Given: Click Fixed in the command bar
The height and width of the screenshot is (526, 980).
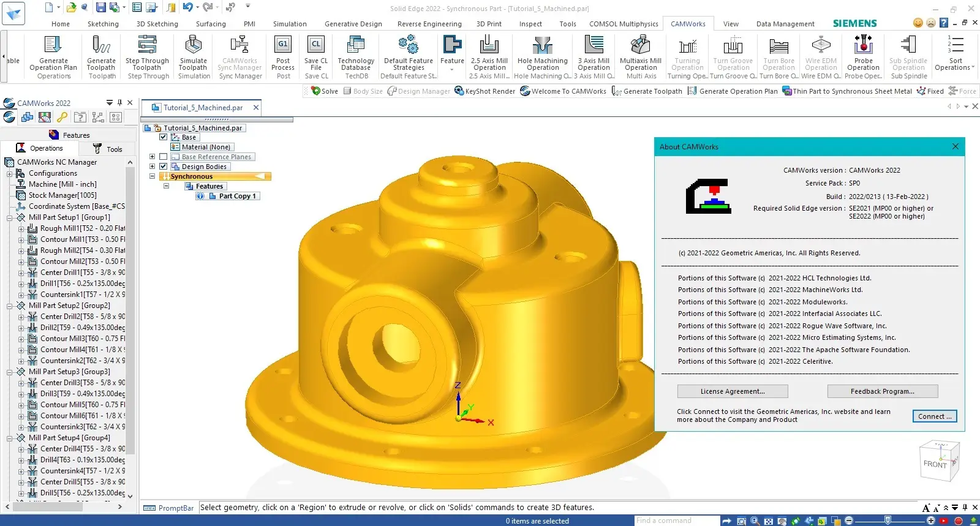Looking at the screenshot, I should [930, 91].
